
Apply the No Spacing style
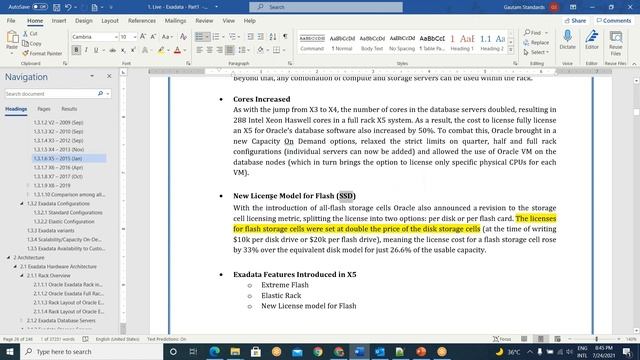point(402,42)
